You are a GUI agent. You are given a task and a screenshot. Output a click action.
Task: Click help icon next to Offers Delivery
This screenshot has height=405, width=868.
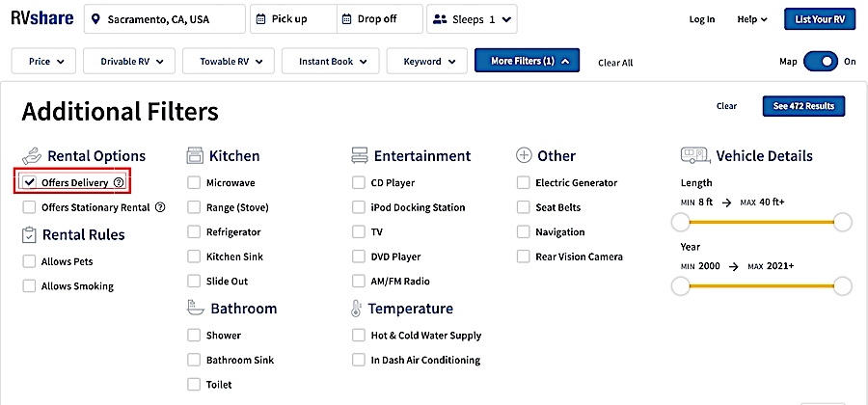pyautogui.click(x=119, y=182)
